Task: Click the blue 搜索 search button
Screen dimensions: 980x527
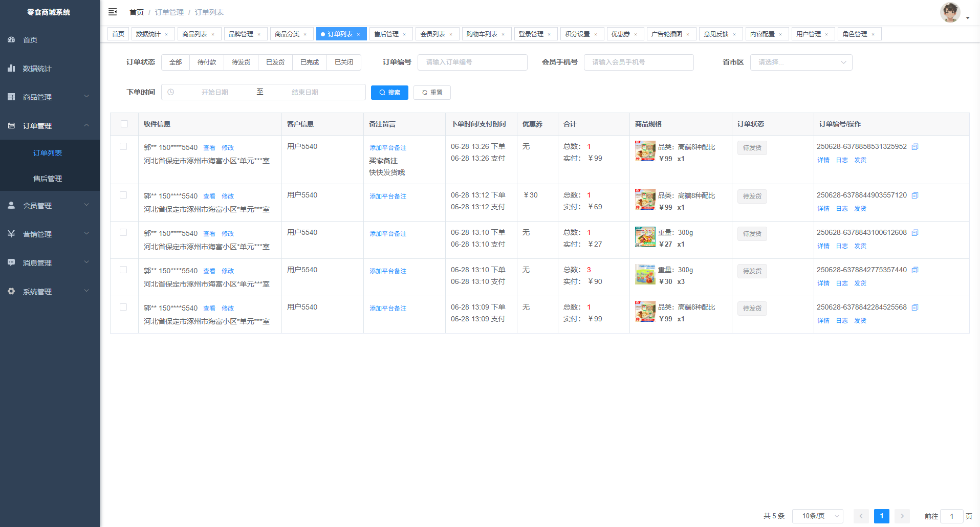Action: [389, 93]
